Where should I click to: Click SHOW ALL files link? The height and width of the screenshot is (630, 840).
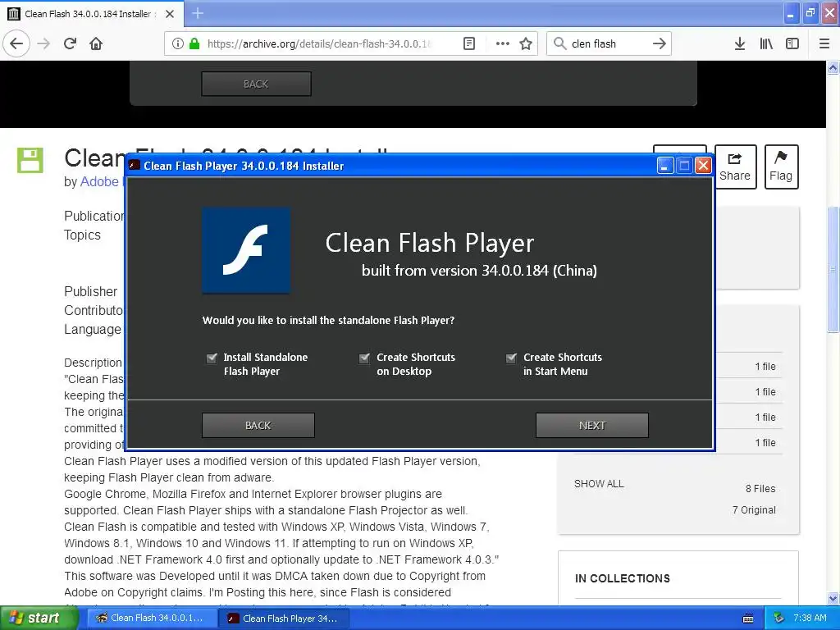599,484
